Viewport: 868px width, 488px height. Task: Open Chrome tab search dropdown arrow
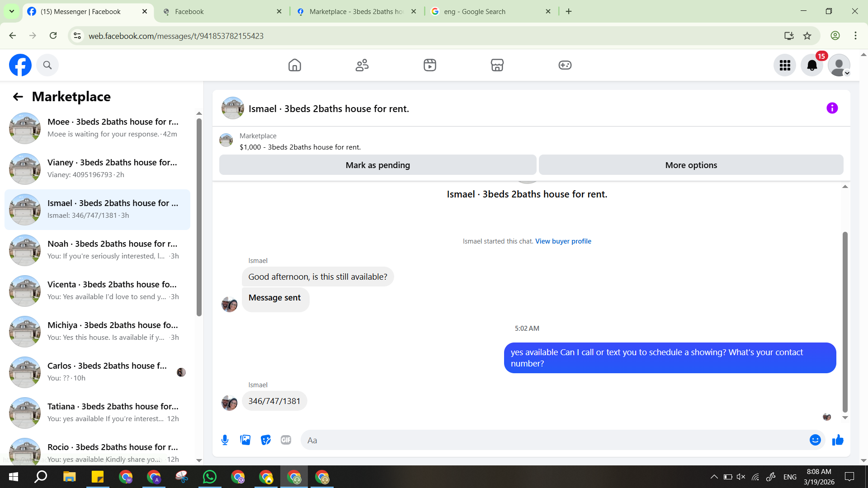coord(11,11)
